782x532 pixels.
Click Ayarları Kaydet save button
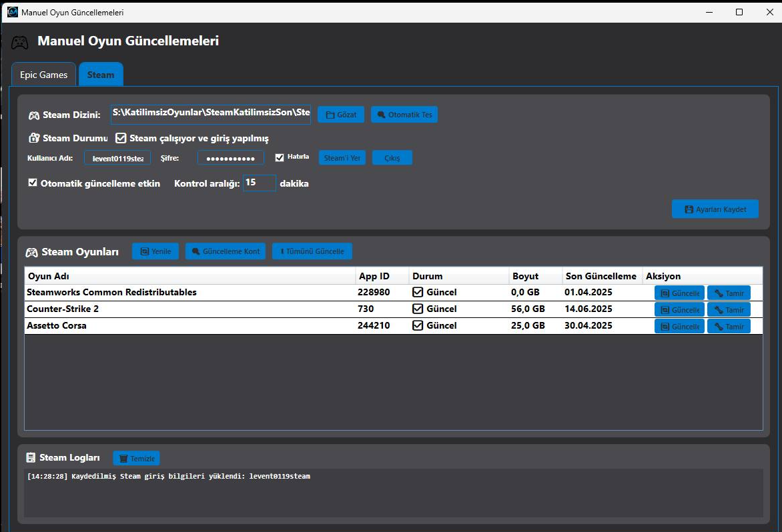[x=715, y=209]
